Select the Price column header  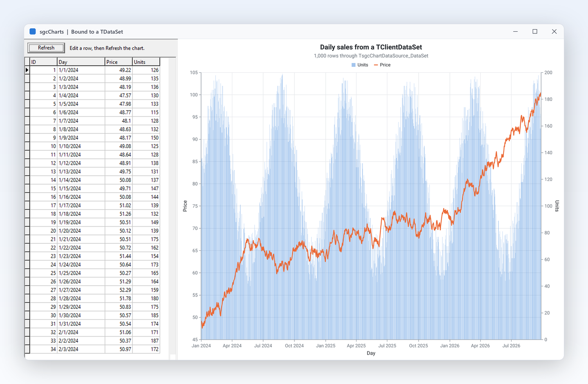[119, 62]
